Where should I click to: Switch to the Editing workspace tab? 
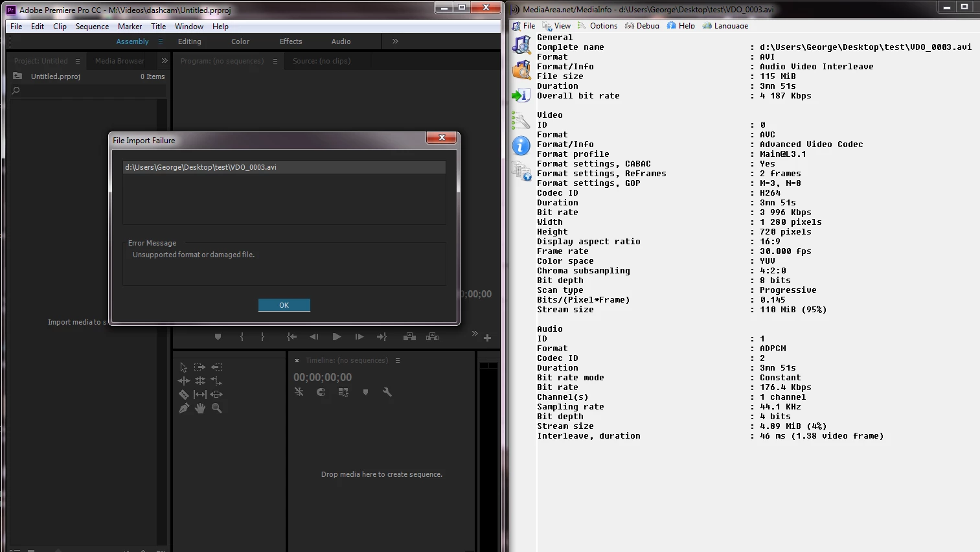189,41
